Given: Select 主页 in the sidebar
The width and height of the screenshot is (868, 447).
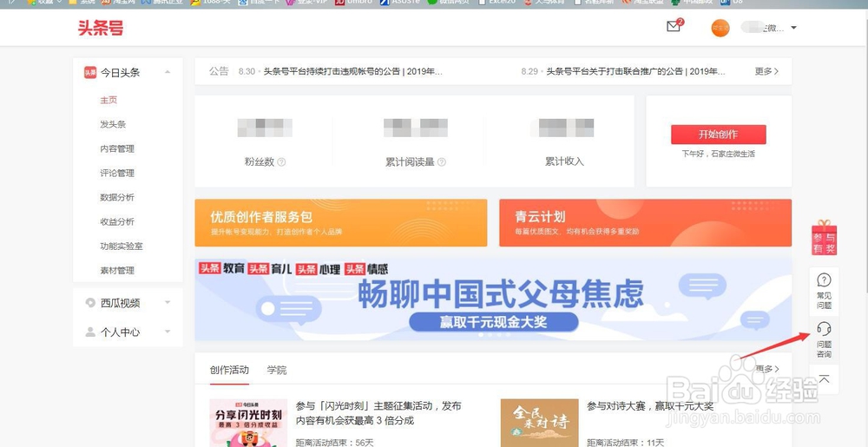Looking at the screenshot, I should click(108, 100).
